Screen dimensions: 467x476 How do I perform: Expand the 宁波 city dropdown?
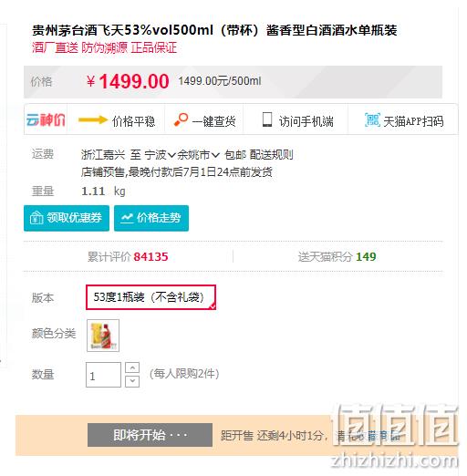pyautogui.click(x=160, y=155)
